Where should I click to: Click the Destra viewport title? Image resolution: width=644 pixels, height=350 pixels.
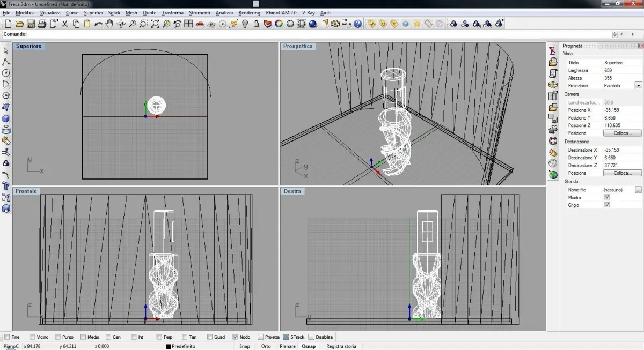[292, 191]
